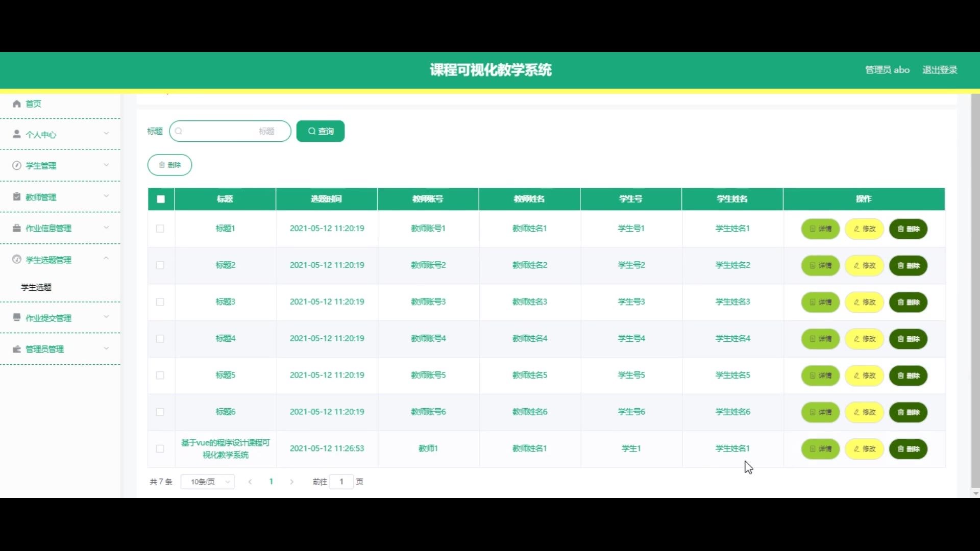Collapse the 学生选题管理 menu chevron

(x=106, y=259)
